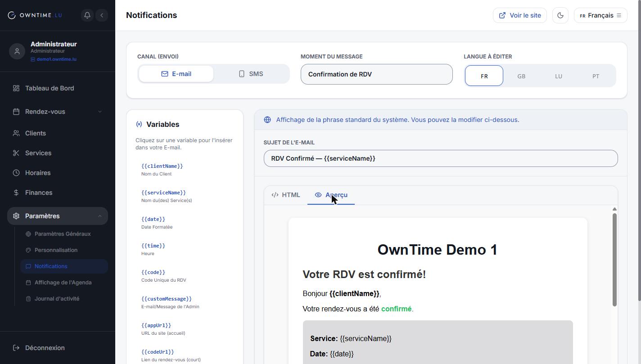Viewport: 641px width, 364px height.
Task: Open Affichage de l'Agenda submenu item
Action: pyautogui.click(x=64, y=283)
